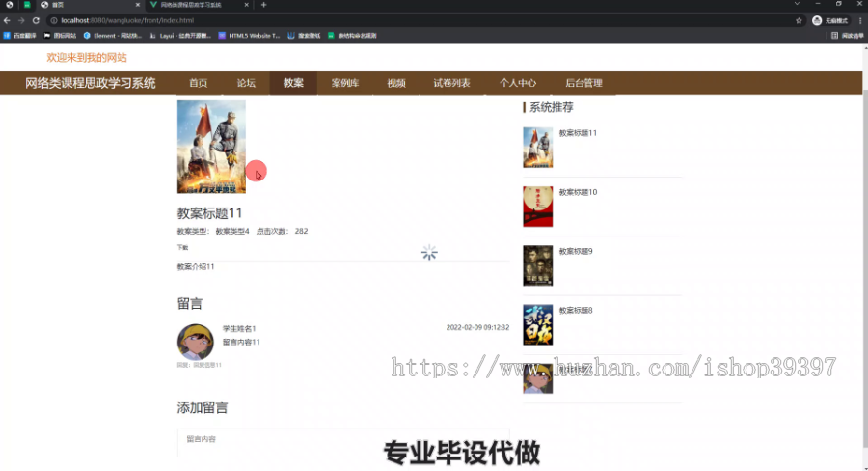Click the 留言内容 comment text area

343,443
